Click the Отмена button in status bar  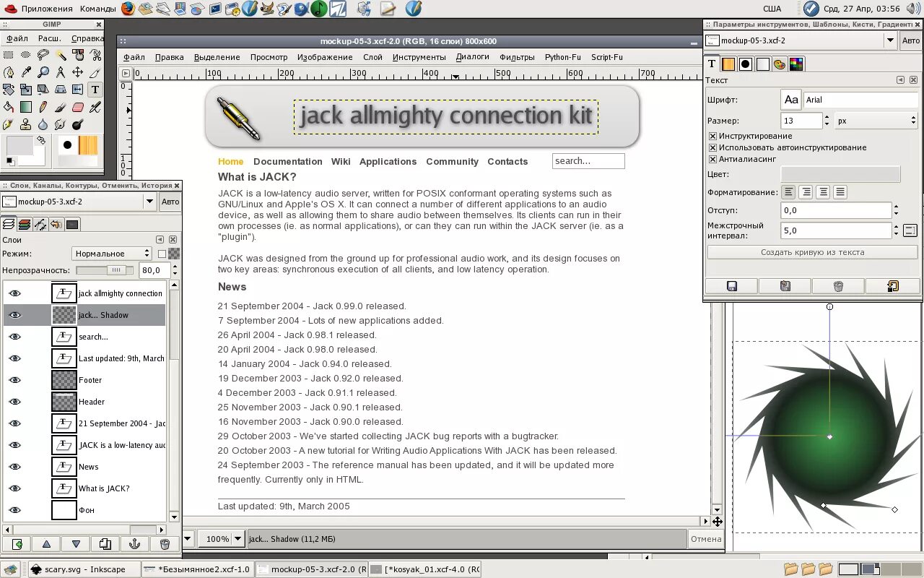tap(706, 539)
